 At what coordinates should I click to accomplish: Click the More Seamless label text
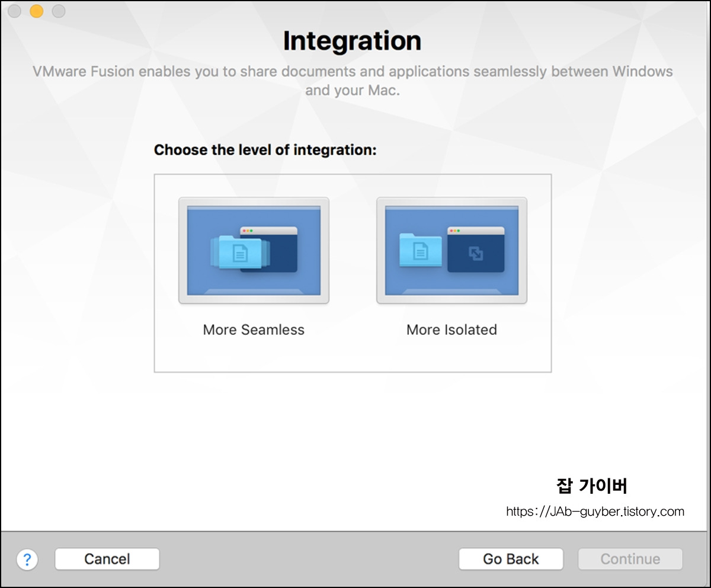[x=253, y=330]
